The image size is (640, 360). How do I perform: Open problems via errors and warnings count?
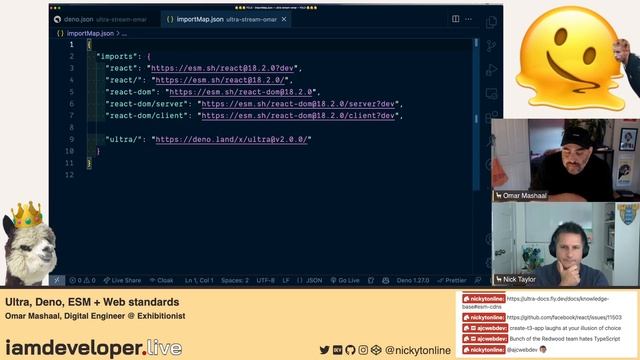tap(82, 280)
